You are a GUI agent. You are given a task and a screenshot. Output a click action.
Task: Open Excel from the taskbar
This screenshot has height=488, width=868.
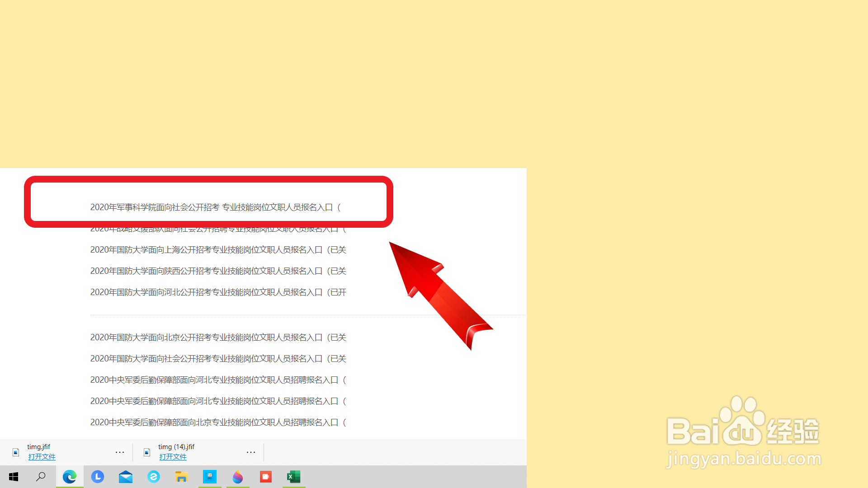pos(294,477)
